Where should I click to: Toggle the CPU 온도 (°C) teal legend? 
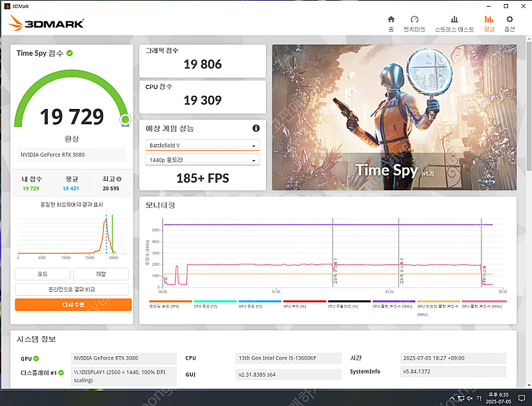pyautogui.click(x=215, y=304)
